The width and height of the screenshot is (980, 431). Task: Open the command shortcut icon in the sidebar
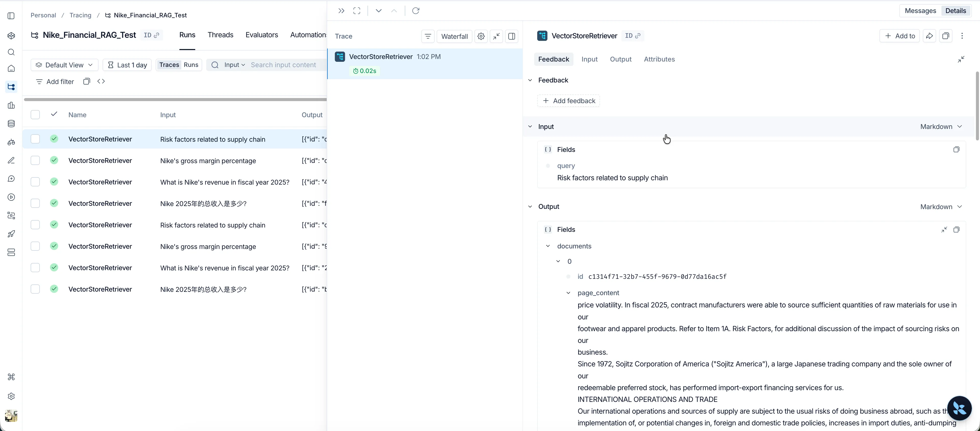click(11, 377)
